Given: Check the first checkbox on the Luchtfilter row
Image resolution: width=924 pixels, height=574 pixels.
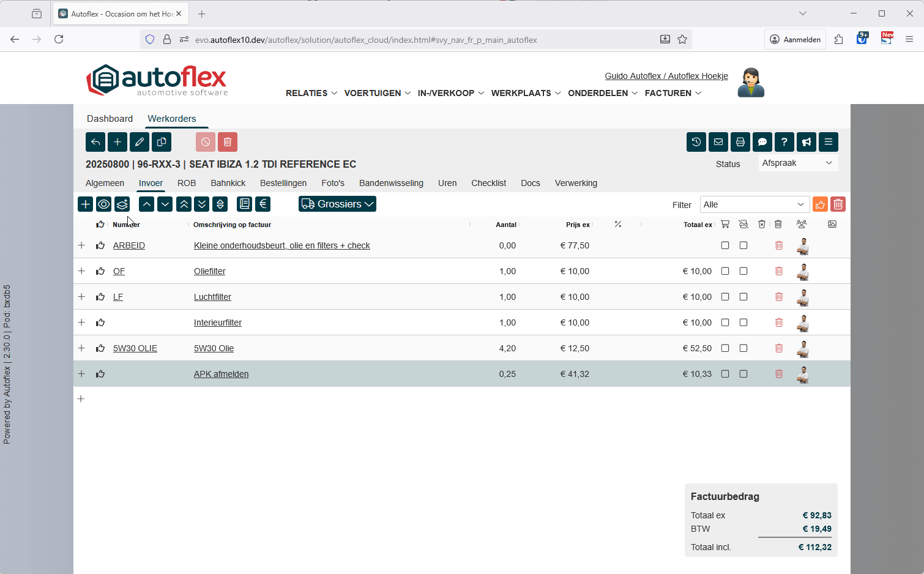Looking at the screenshot, I should [725, 297].
